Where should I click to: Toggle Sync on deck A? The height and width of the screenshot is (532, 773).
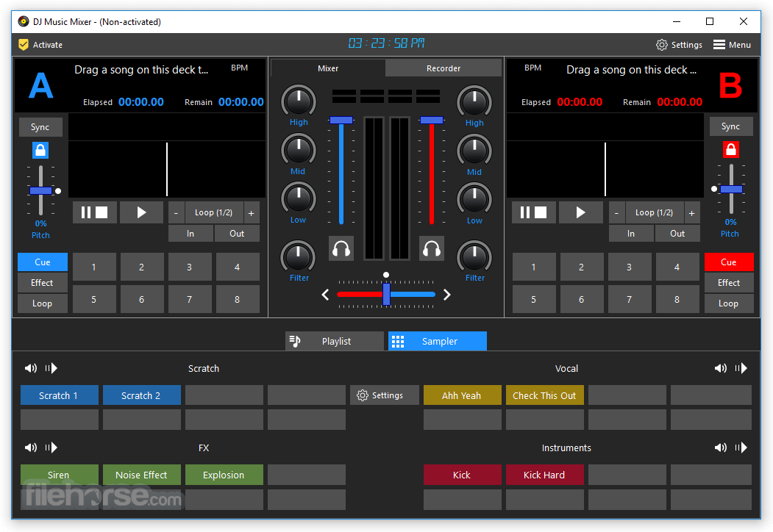click(x=40, y=127)
